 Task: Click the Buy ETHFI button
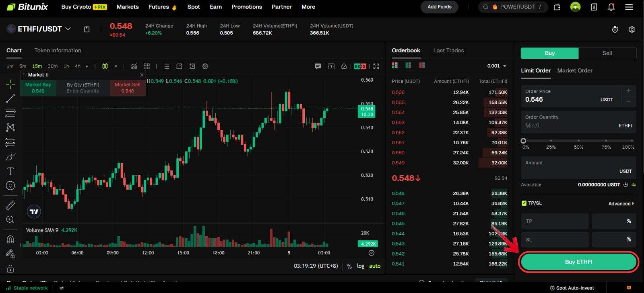point(578,262)
